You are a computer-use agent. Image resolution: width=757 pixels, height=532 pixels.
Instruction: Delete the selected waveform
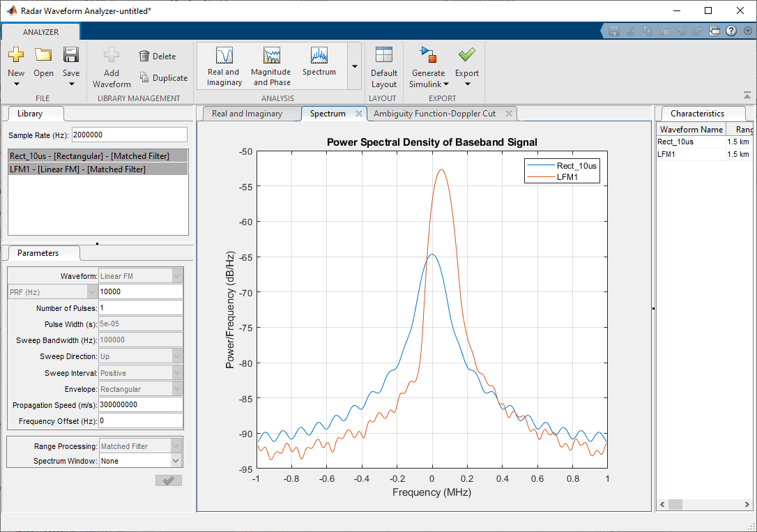pyautogui.click(x=158, y=56)
